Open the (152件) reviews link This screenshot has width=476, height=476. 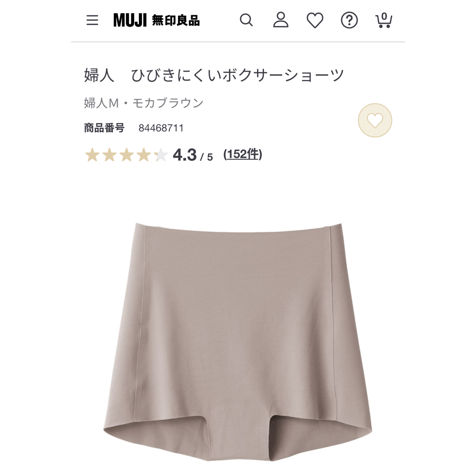[x=242, y=155]
